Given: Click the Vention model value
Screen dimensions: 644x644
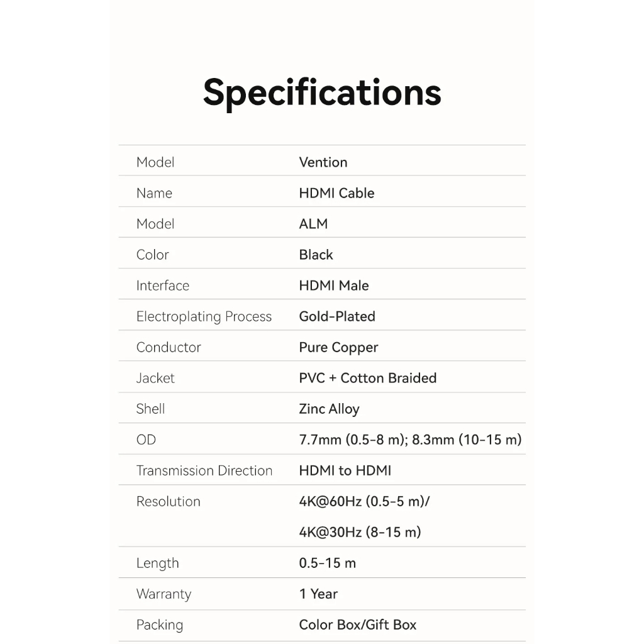Looking at the screenshot, I should 323,162.
